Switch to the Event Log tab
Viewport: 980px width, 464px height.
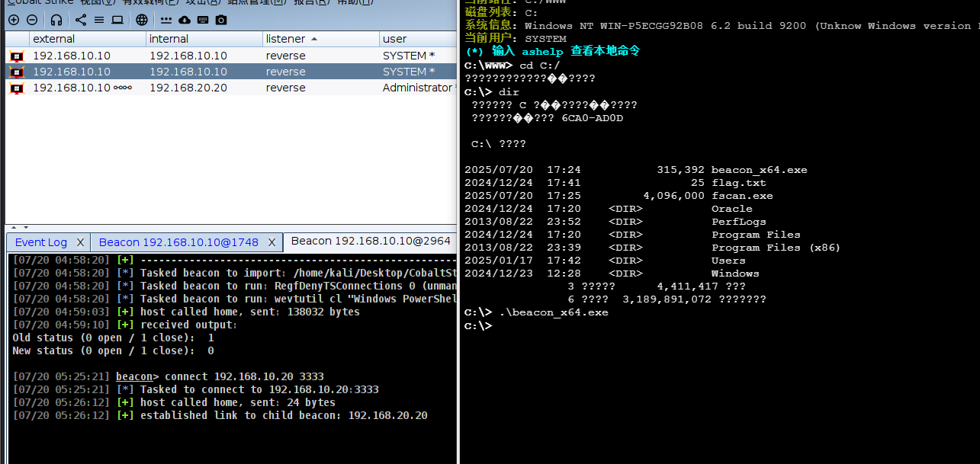[41, 242]
